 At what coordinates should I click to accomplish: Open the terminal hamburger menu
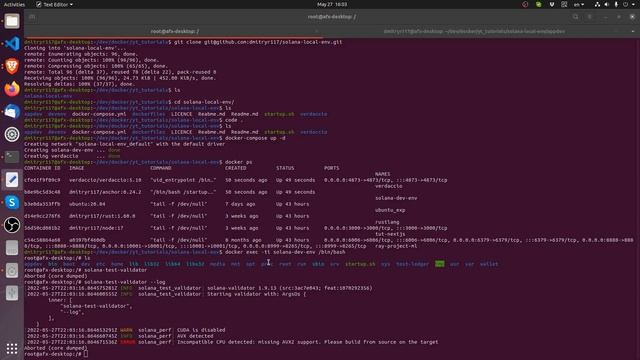coord(590,17)
